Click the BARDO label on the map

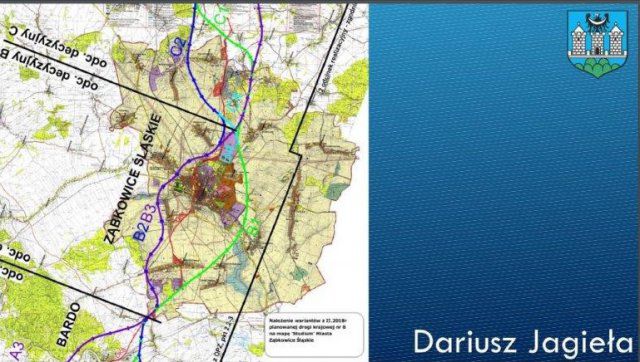click(x=69, y=324)
